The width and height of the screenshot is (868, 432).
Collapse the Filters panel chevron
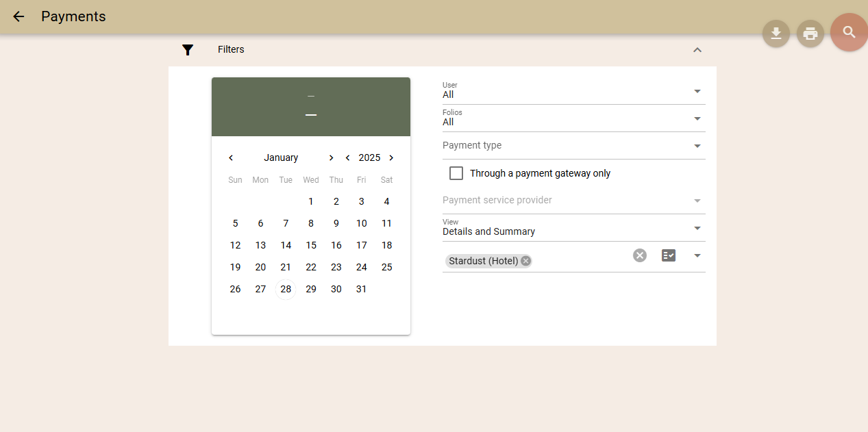pyautogui.click(x=697, y=50)
